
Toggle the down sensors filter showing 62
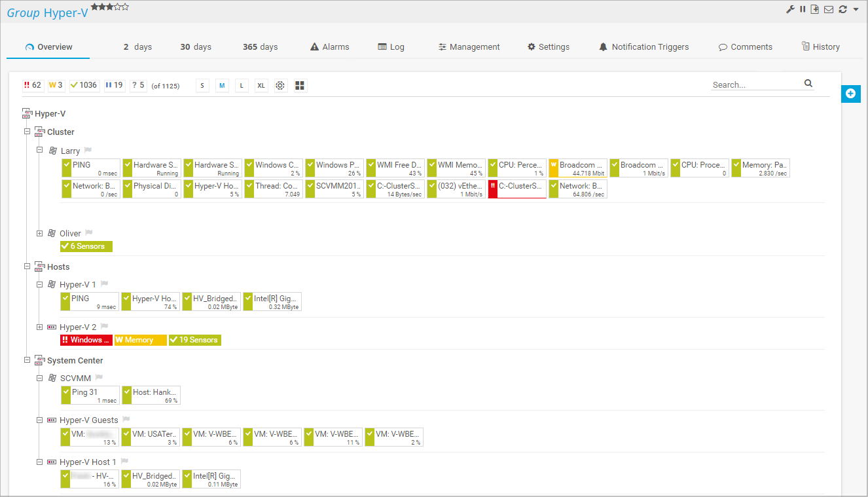(x=33, y=85)
